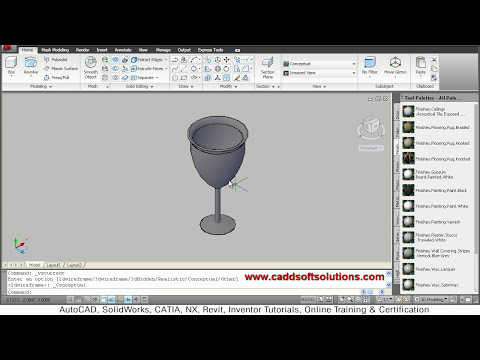Screen dimensions: 480x360
Task: Click the Unsaved label under the ViewCube
Action: (x=371, y=148)
